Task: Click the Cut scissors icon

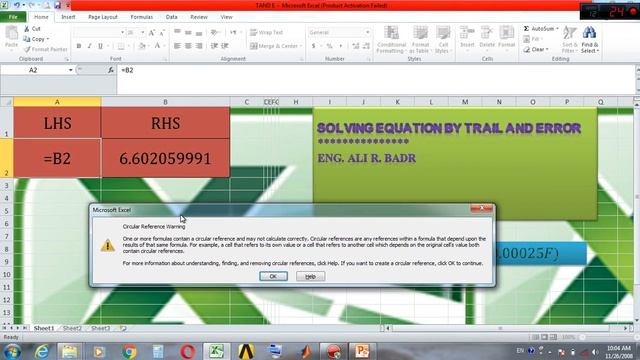Action: 27,29
